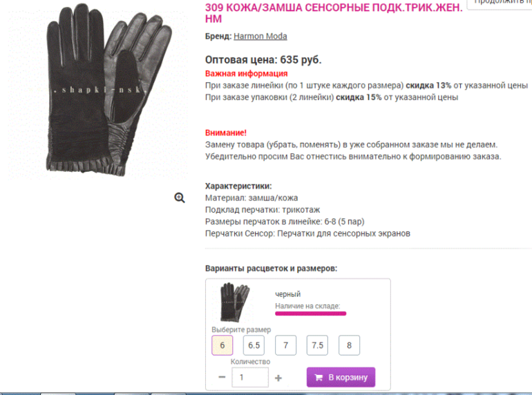
Task: Click the черный color label
Action: click(x=287, y=294)
